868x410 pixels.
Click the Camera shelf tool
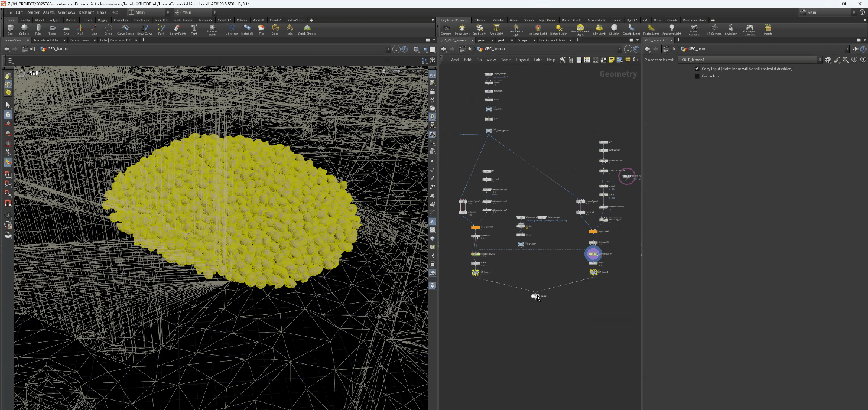[446, 28]
